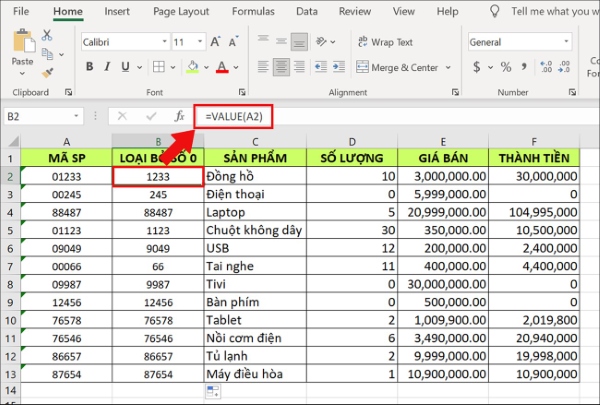This screenshot has width=600, height=405.
Task: Select column C header
Action: point(255,142)
